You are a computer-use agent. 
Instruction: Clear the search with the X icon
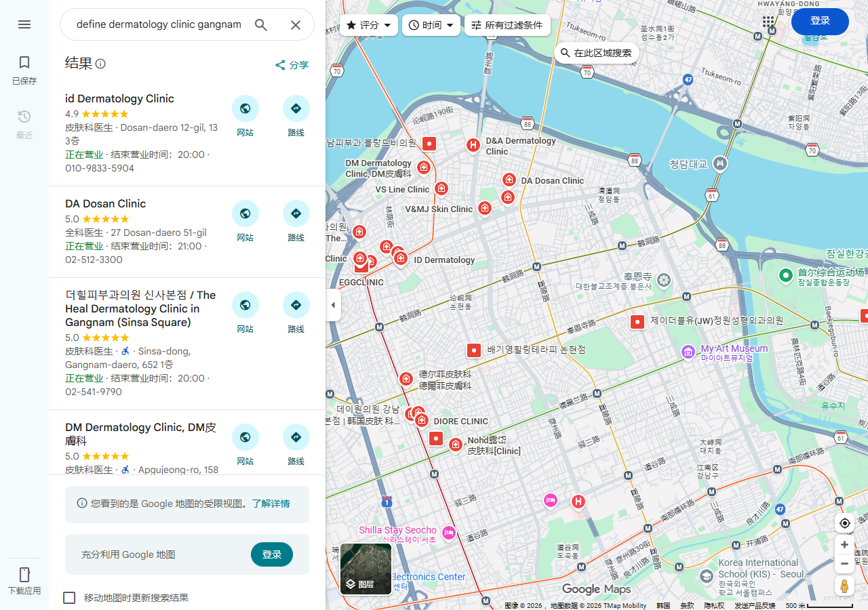click(x=296, y=25)
